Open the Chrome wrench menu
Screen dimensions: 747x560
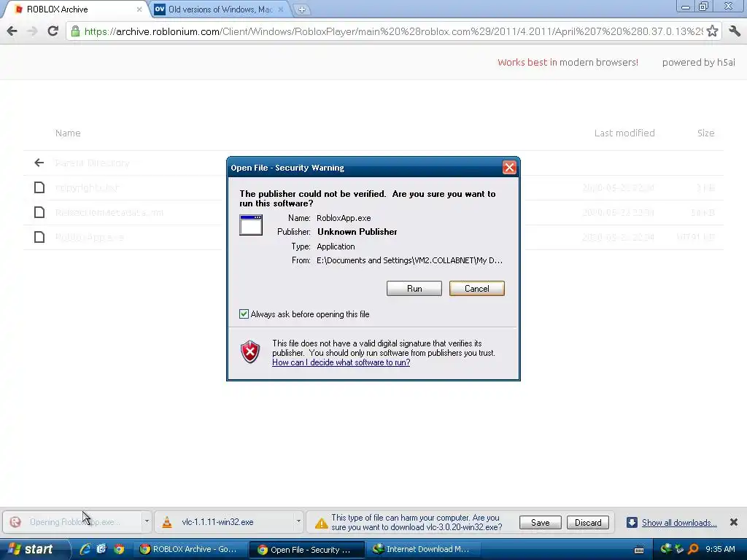734,31
